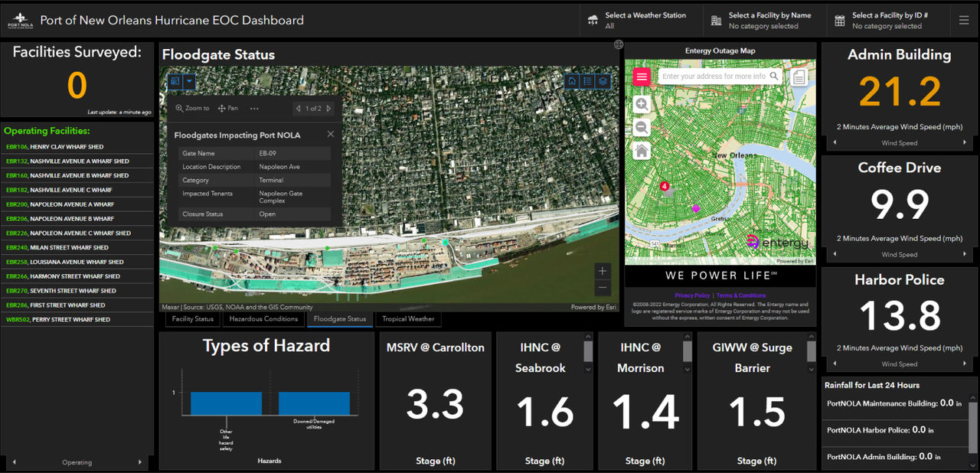Go to next Operating facilities list arrow
This screenshot has height=473, width=980.
point(139,462)
